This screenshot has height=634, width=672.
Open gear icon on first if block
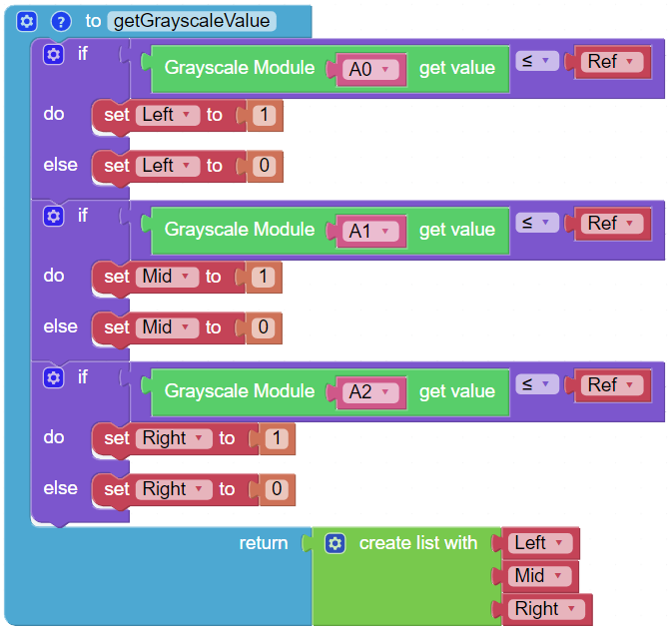54,55
